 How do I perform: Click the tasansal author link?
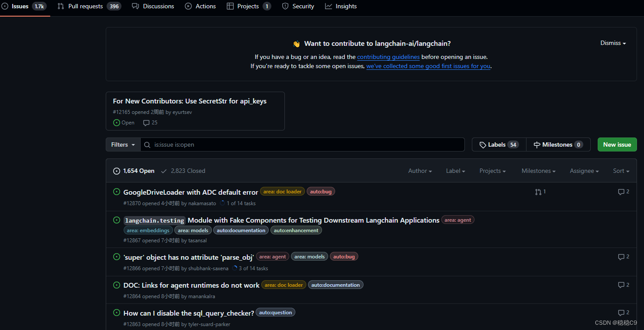(197, 241)
